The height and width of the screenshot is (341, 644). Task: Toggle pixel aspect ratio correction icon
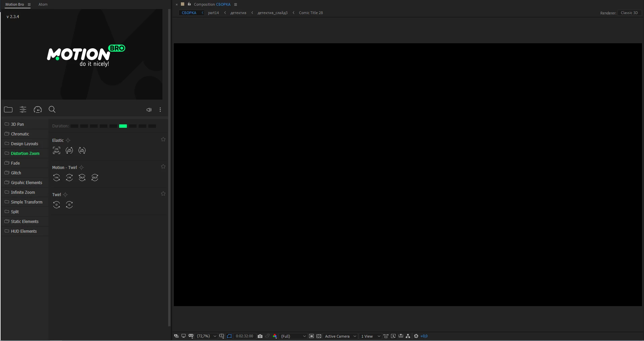[386, 336]
